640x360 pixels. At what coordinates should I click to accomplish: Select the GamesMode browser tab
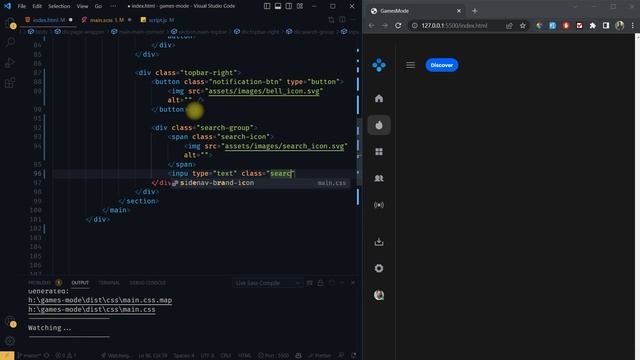click(x=416, y=11)
